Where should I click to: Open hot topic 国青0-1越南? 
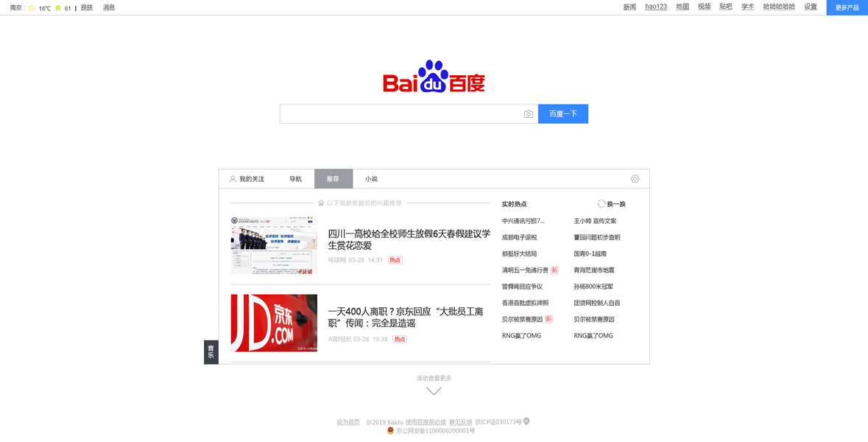click(590, 253)
